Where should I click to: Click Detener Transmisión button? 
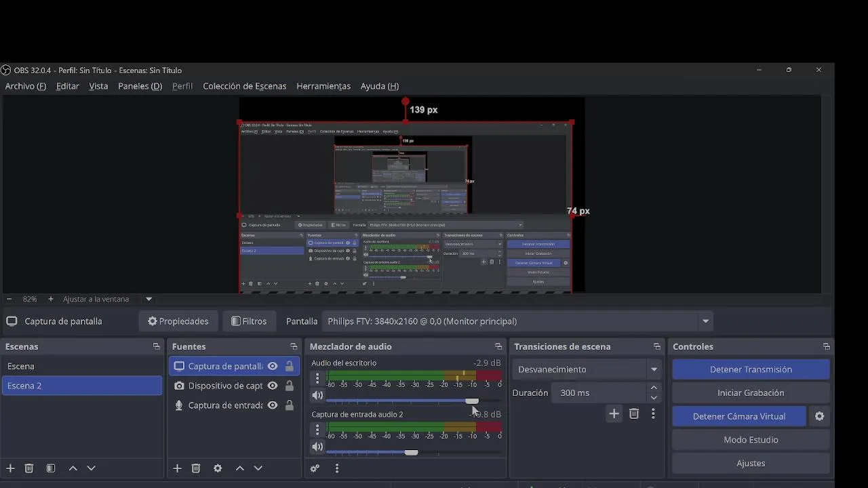(751, 369)
